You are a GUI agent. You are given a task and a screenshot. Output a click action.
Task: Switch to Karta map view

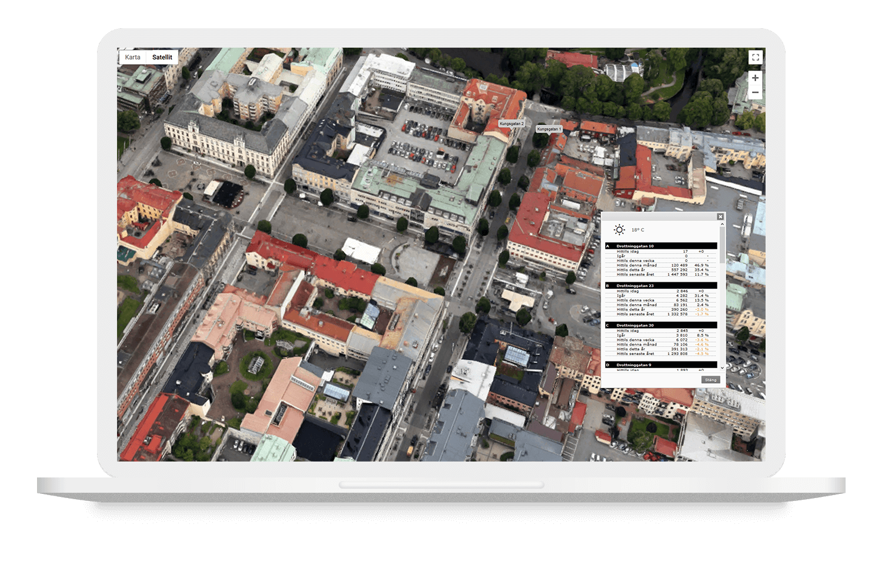(x=133, y=57)
